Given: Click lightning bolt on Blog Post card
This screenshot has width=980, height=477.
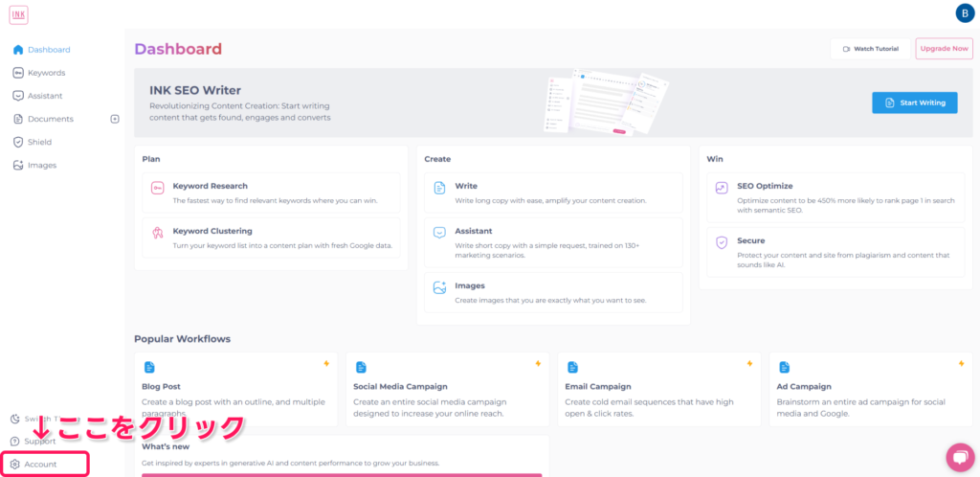Looking at the screenshot, I should (x=326, y=363).
